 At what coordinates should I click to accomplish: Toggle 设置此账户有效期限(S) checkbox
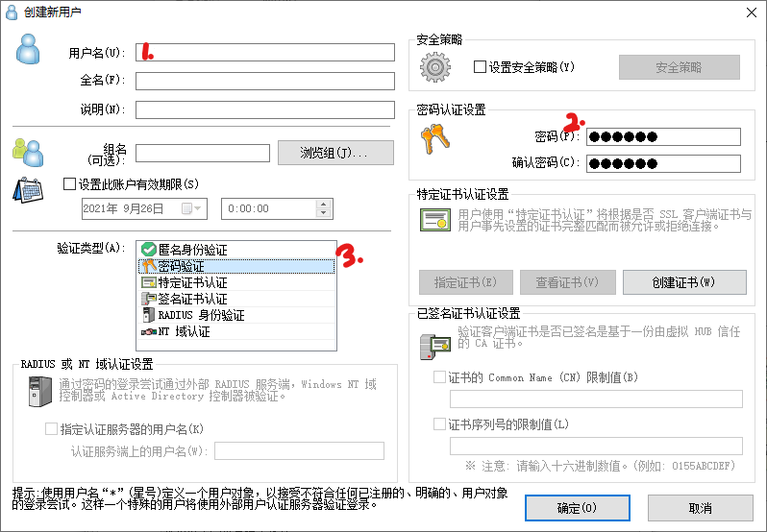[69, 184]
